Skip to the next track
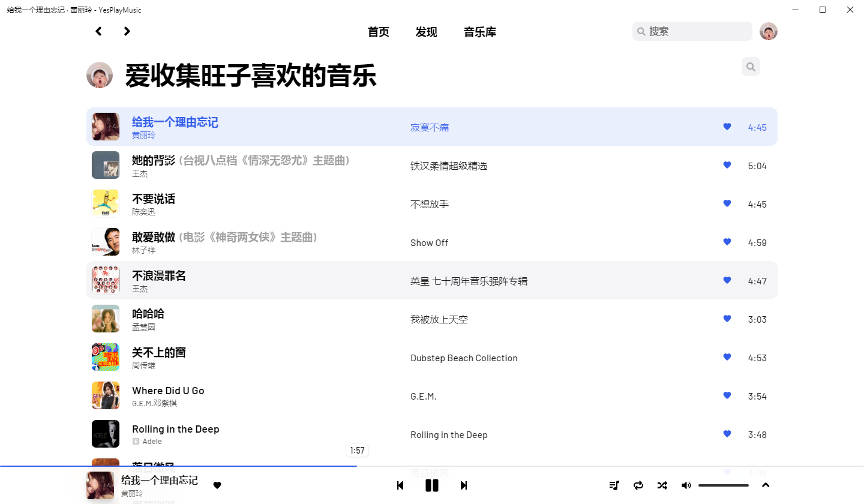Viewport: 864px width, 504px height. (464, 485)
